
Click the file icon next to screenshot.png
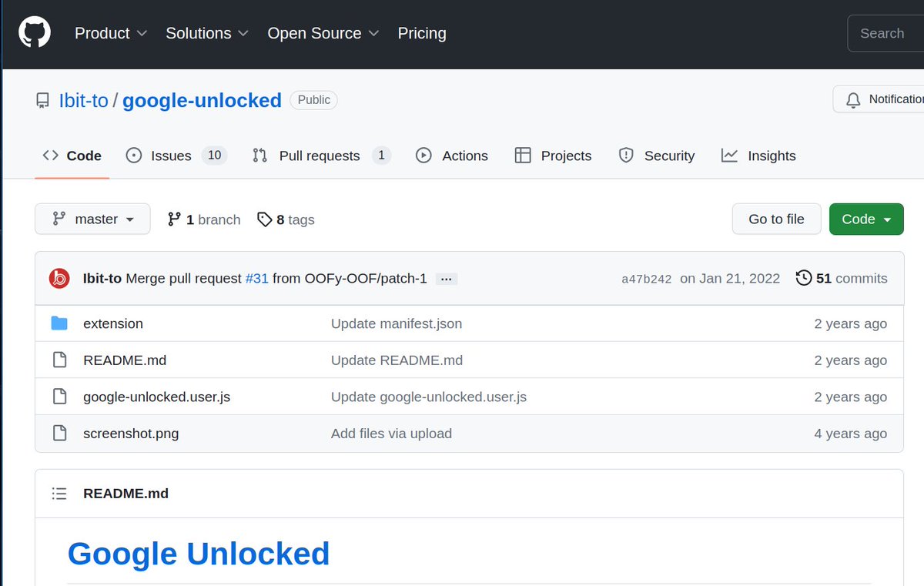tap(59, 434)
